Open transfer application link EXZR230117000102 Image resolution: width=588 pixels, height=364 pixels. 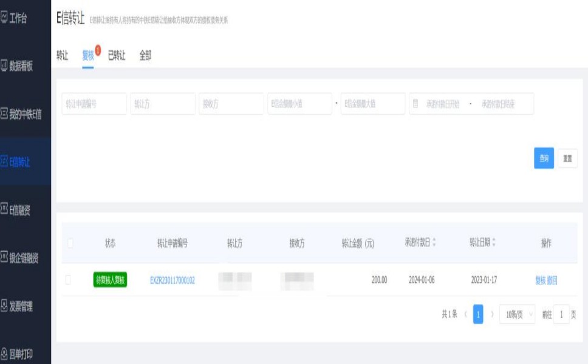[172, 280]
